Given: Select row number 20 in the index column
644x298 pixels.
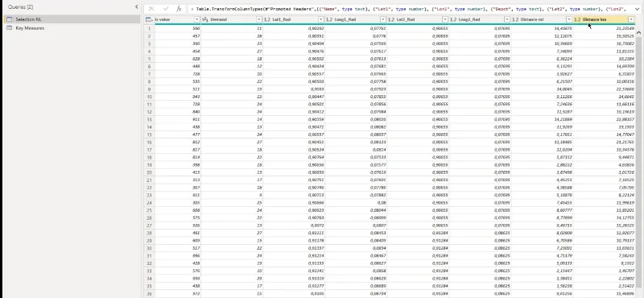Looking at the screenshot, I should coord(150,172).
